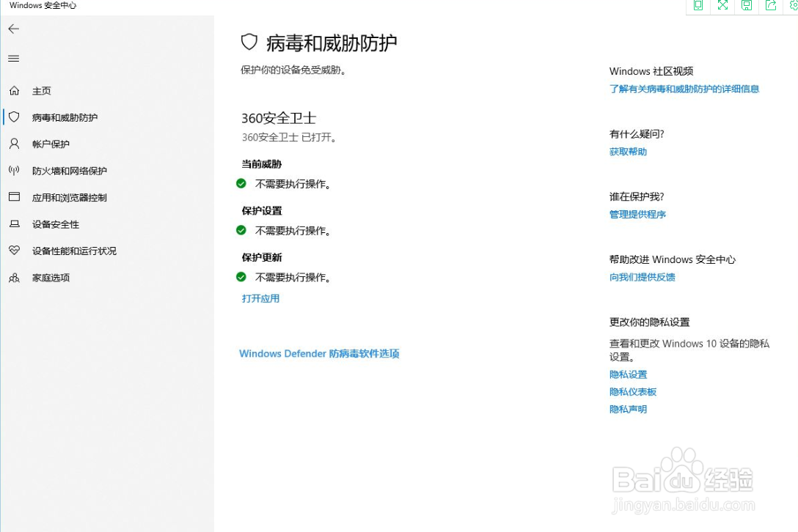Open the hamburger navigation menu

(x=14, y=59)
